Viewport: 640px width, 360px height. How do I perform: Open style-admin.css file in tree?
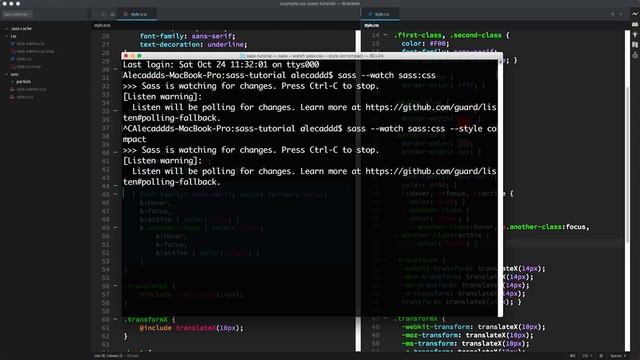tap(30, 44)
